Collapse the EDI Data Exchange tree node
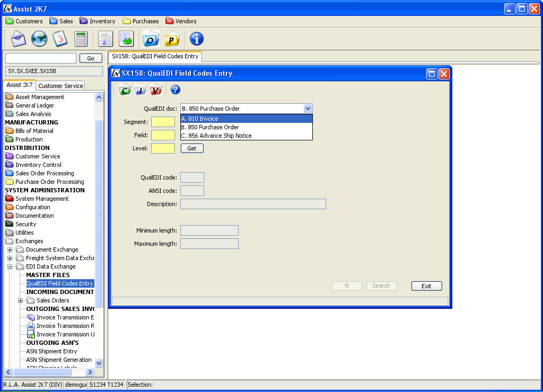Viewport: 543px width, 392px height. [x=10, y=266]
